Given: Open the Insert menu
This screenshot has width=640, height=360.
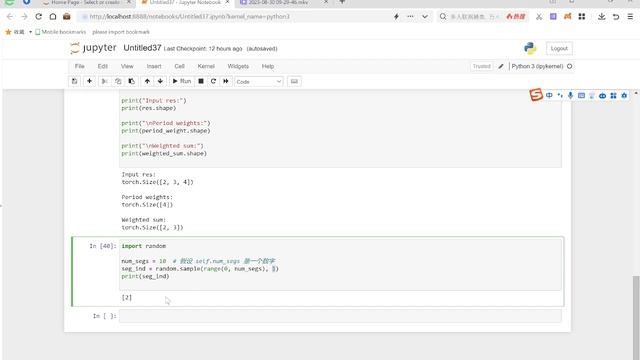Looking at the screenshot, I should (x=154, y=66).
